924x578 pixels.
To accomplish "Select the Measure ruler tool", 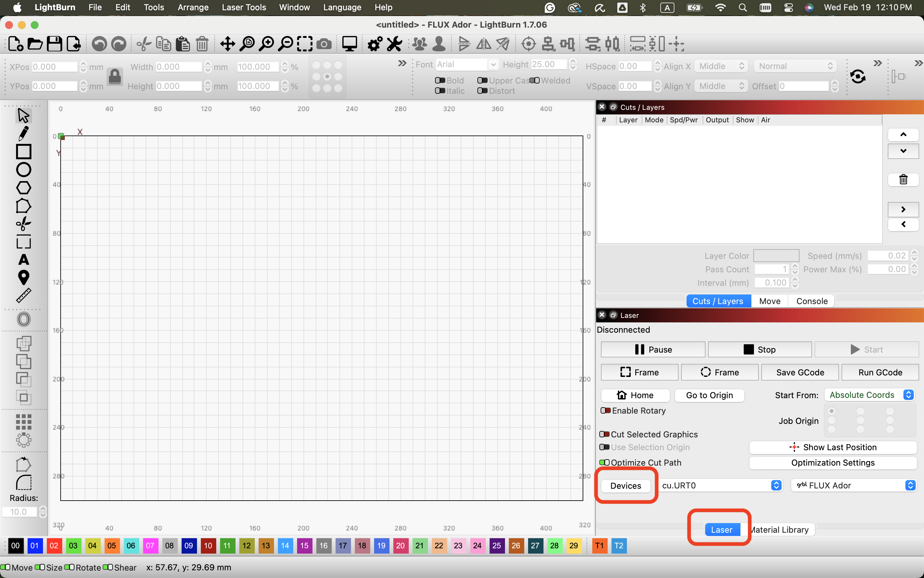I will coord(23,295).
